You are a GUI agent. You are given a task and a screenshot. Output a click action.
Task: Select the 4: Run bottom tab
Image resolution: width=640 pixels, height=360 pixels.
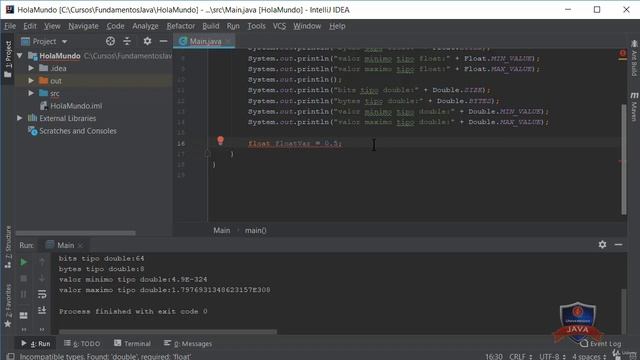click(36, 344)
